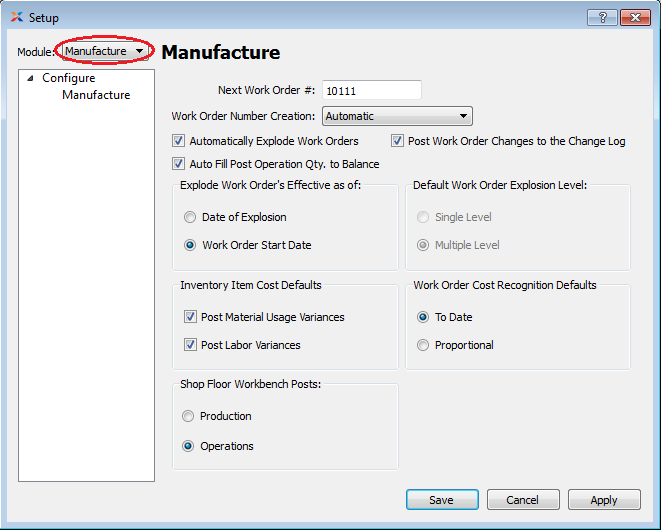
Task: Select Work Order Start Date option
Action: tap(190, 245)
